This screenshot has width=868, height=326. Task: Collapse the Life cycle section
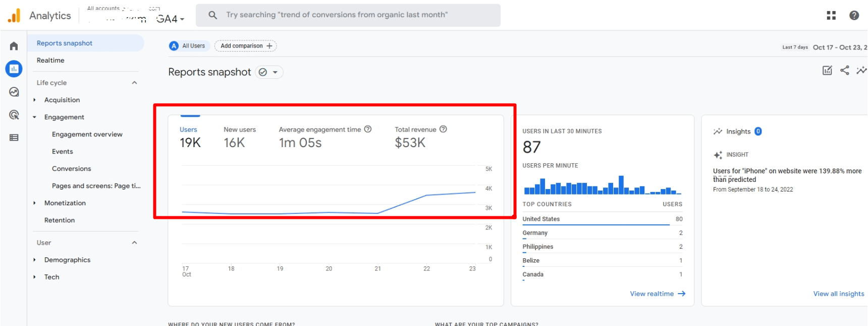[134, 83]
